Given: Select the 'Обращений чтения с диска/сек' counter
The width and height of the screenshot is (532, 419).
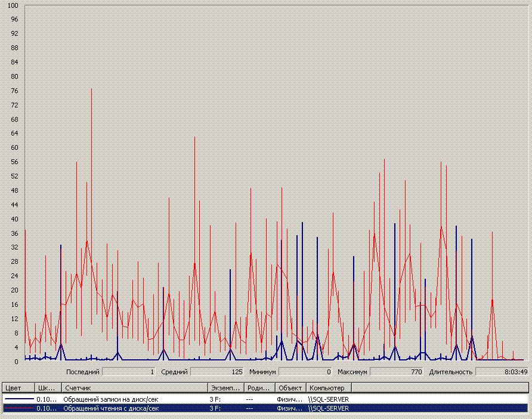Looking at the screenshot, I should 112,408.
